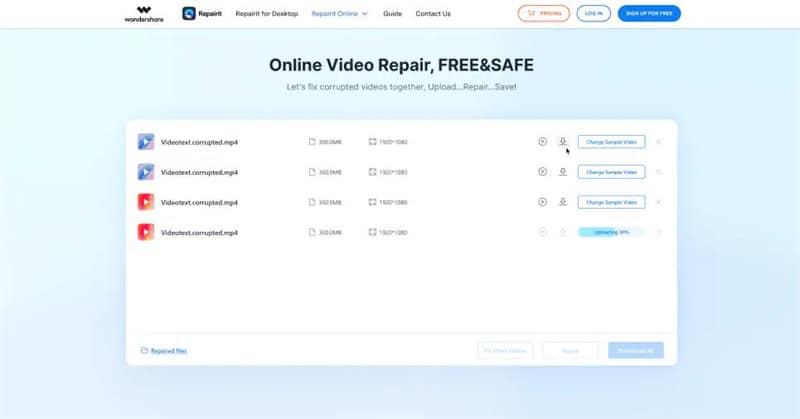Remove the first row's file with its X
800x419 pixels.
(x=659, y=142)
